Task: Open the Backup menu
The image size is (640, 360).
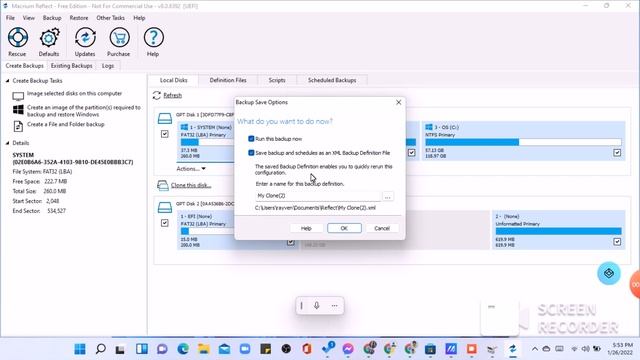Action: coord(52,18)
